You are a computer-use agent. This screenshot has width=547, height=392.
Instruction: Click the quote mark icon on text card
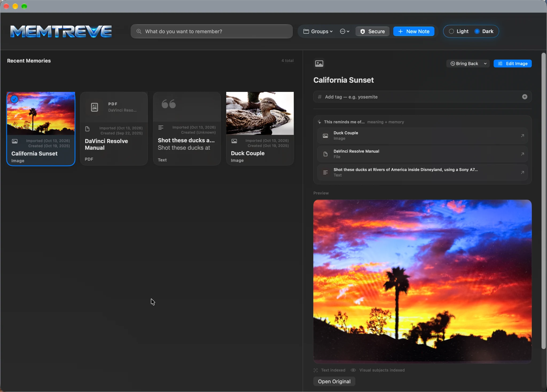[169, 104]
